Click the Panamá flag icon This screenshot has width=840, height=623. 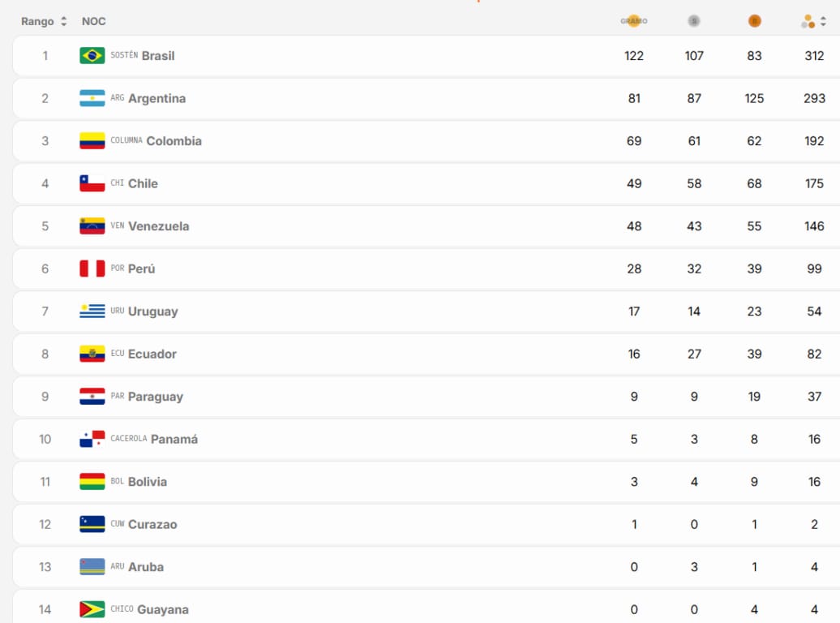pos(92,439)
